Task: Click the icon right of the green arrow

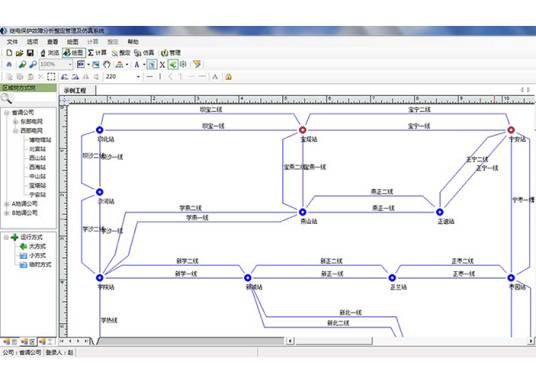Action: 183,64
